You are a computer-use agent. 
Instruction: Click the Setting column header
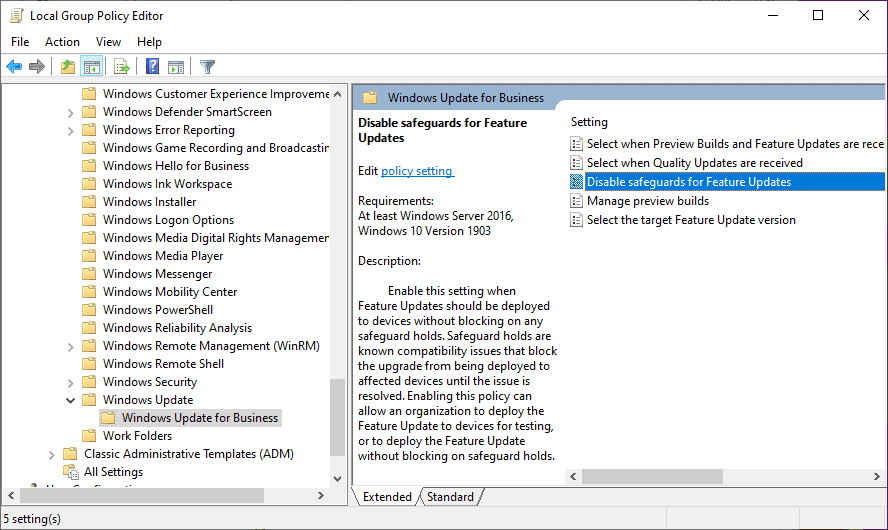[x=589, y=122]
